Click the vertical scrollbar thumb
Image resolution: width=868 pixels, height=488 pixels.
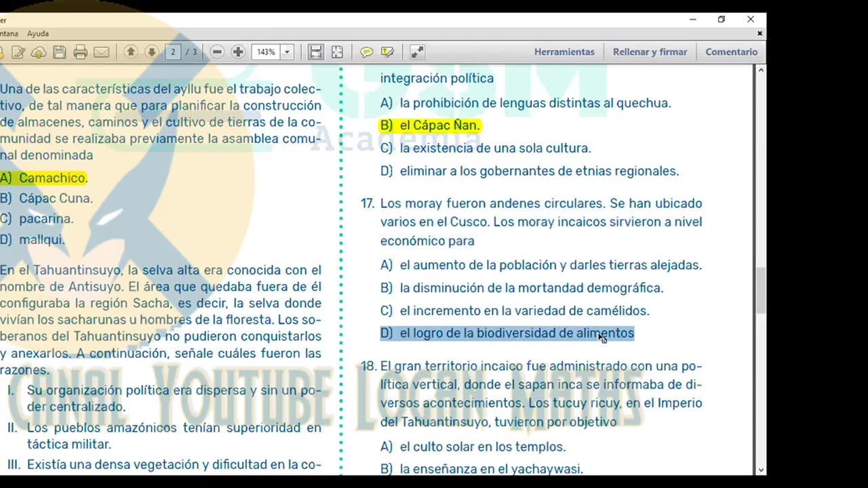[761, 290]
